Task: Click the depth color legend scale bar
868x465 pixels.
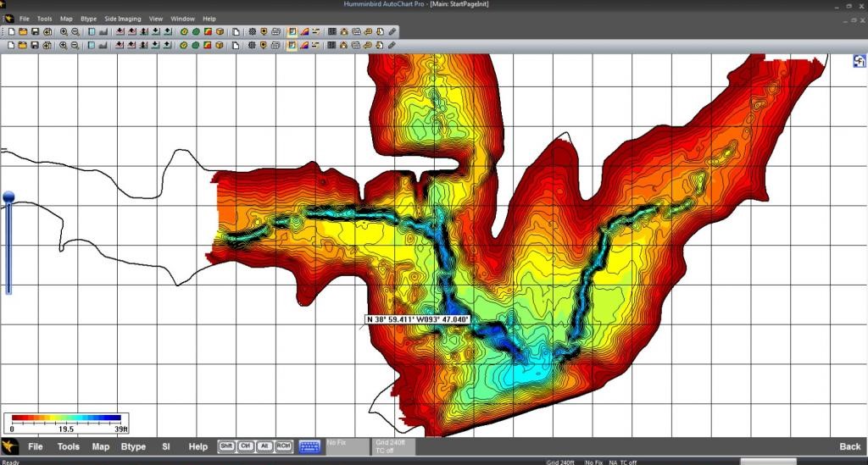Action: point(66,418)
